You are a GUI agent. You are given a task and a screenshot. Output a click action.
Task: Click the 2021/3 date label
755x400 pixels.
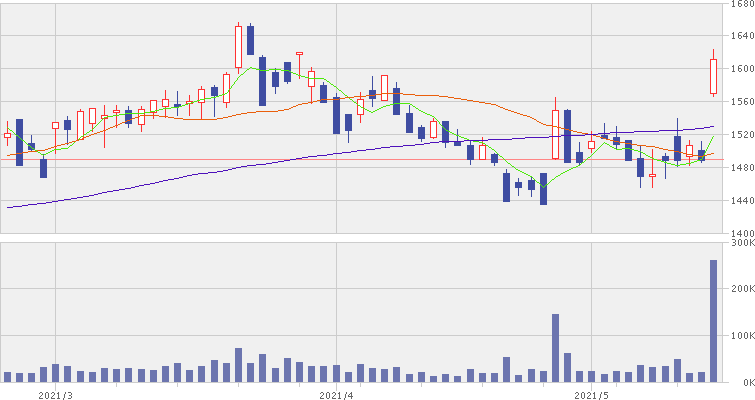[x=54, y=393]
